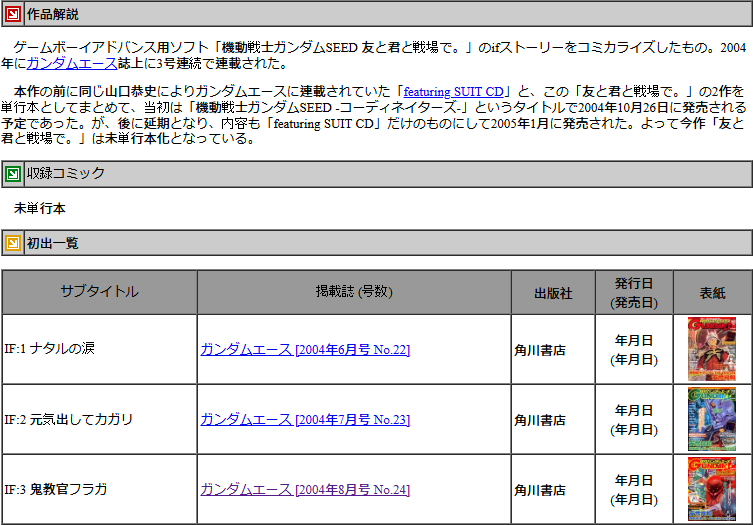The image size is (753, 525).
Task: Click the 年月日 date cell in IF:2 row
Action: point(634,419)
